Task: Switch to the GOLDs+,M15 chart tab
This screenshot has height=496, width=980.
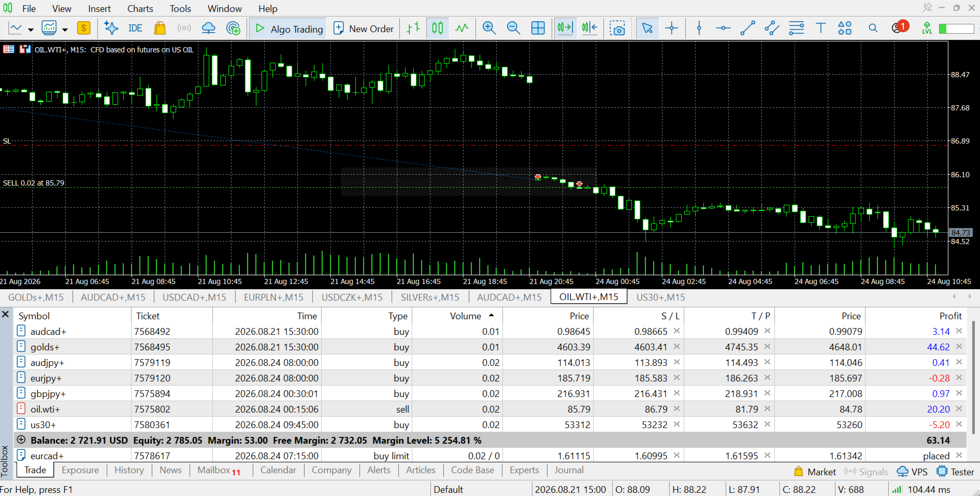Action: pyautogui.click(x=36, y=297)
